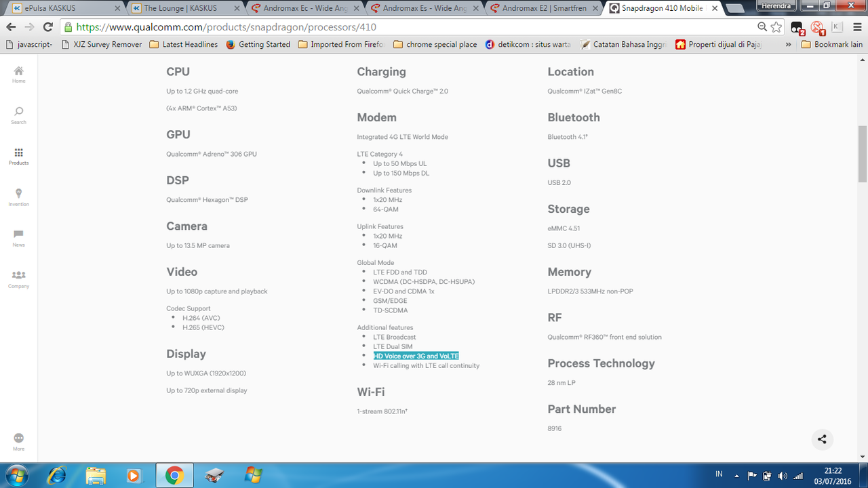Viewport: 868px width, 488px height.
Task: Open the Latest Headlines bookmark folder
Action: [x=184, y=44]
